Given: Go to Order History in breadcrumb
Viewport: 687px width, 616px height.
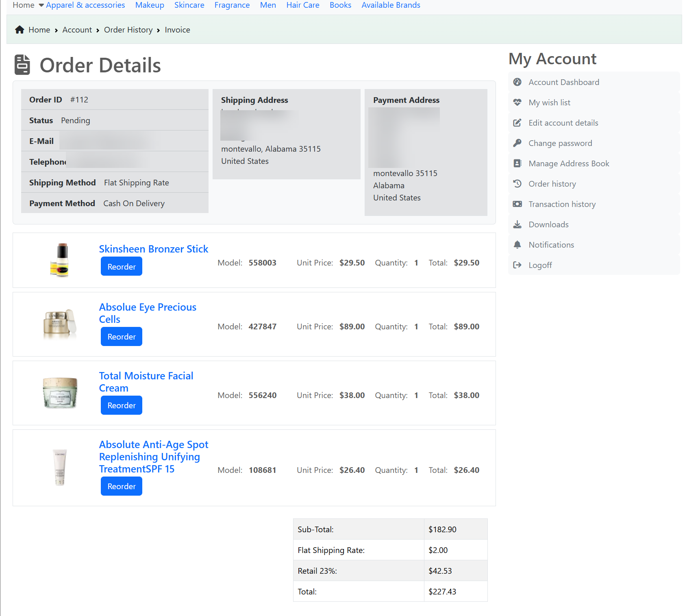Looking at the screenshot, I should click(128, 30).
